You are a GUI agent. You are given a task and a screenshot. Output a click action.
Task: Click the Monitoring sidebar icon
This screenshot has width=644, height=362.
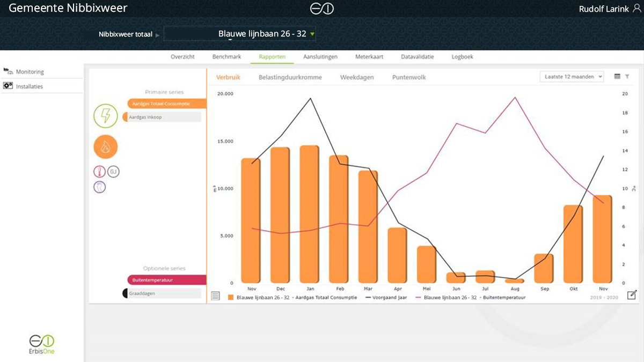click(8, 71)
